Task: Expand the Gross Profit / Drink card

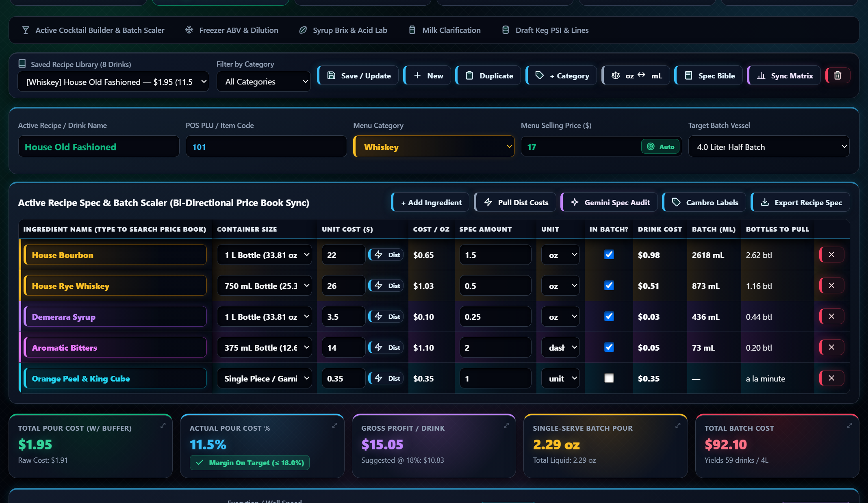Action: tap(506, 425)
